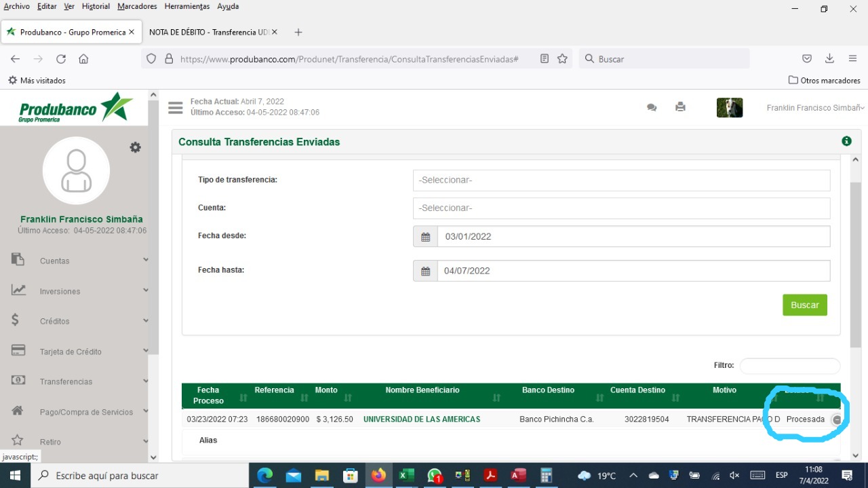Open Tipo de transferencia dropdown
Screen dimensions: 868x488
(621, 181)
